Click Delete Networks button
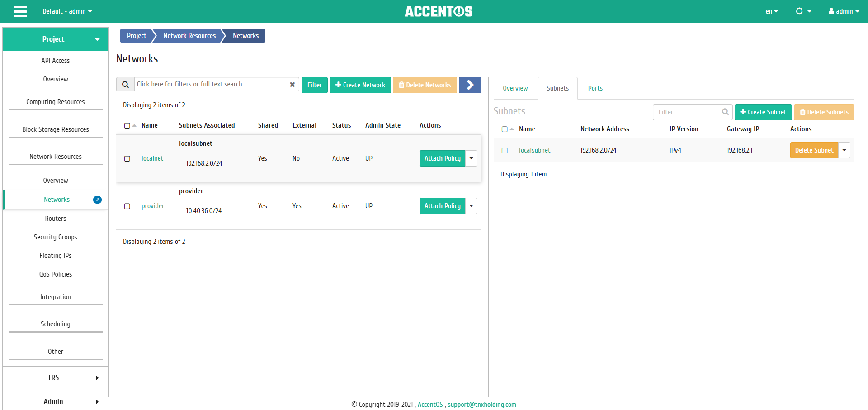 point(425,85)
